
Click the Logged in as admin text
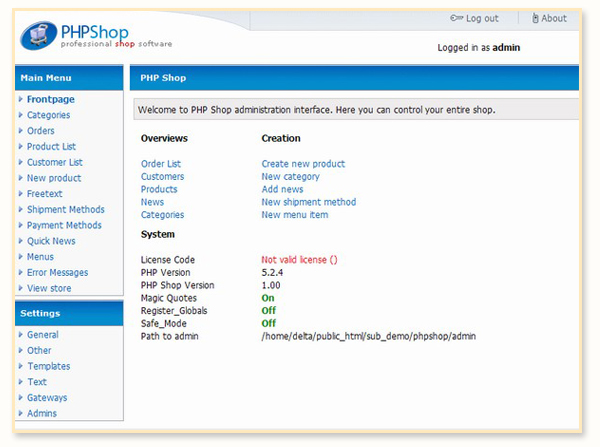[479, 47]
